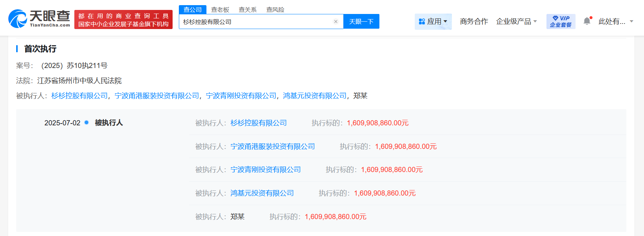The height and width of the screenshot is (236, 644).
Task: Click the 2025-07-02 timeline marker dot
Action: (86, 122)
